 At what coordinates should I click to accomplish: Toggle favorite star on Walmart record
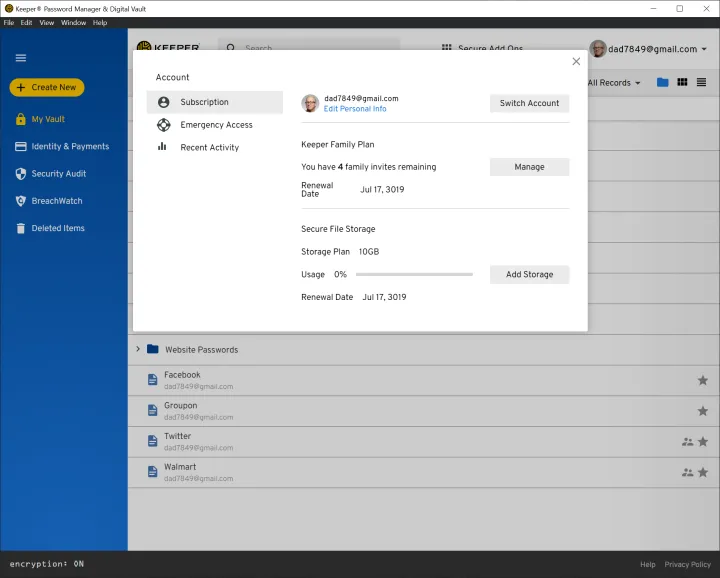(702, 472)
